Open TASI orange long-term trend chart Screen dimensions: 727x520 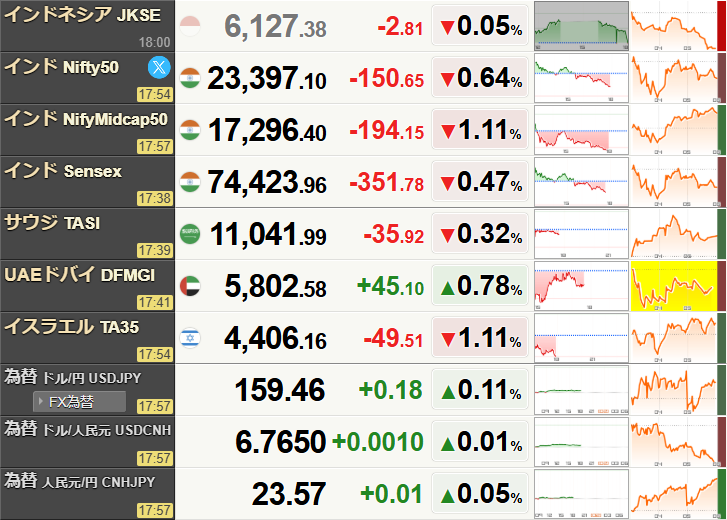[674, 234]
